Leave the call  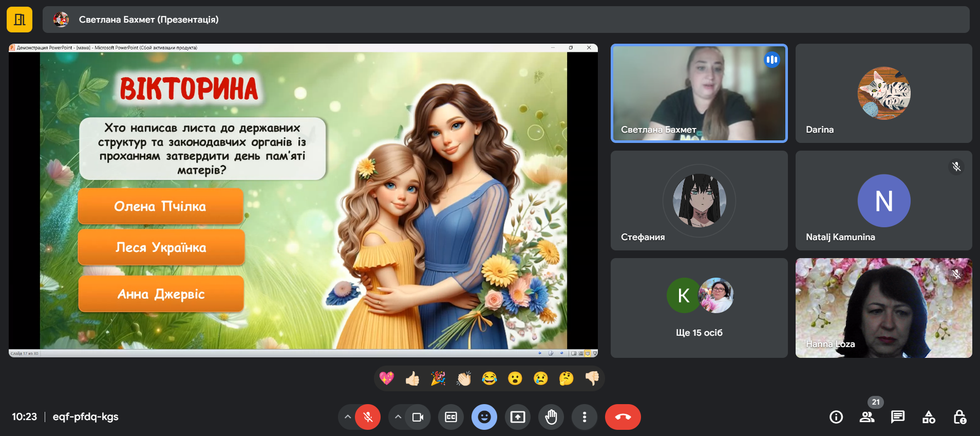(x=623, y=417)
